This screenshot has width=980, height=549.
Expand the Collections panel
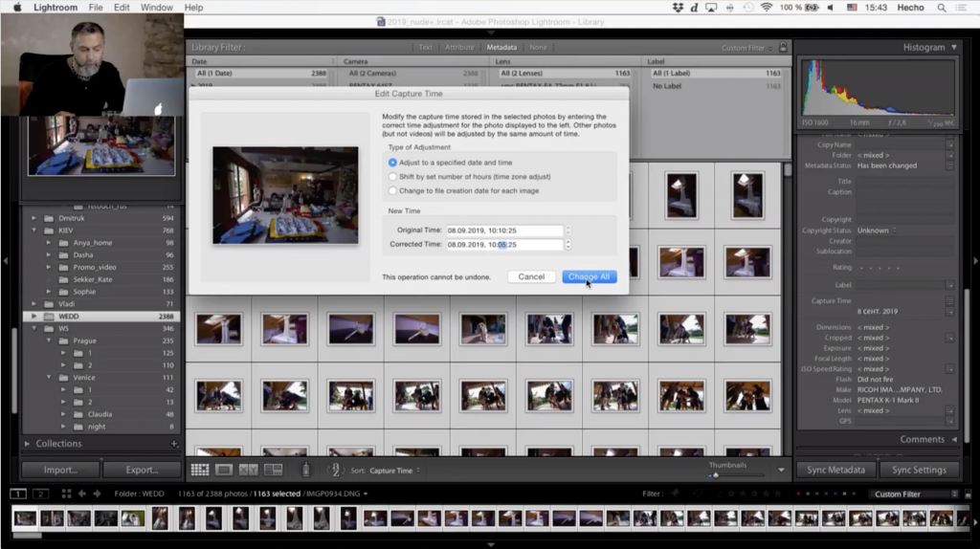pyautogui.click(x=27, y=444)
